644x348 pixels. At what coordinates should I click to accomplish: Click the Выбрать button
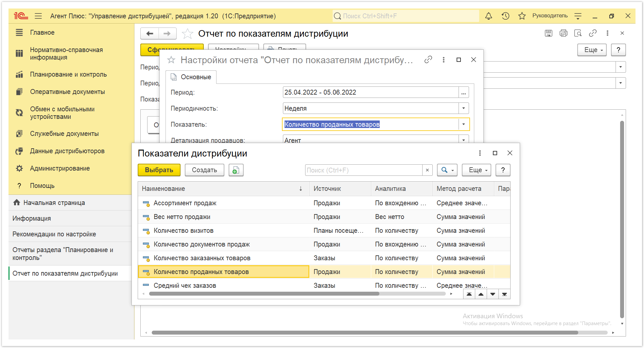159,170
